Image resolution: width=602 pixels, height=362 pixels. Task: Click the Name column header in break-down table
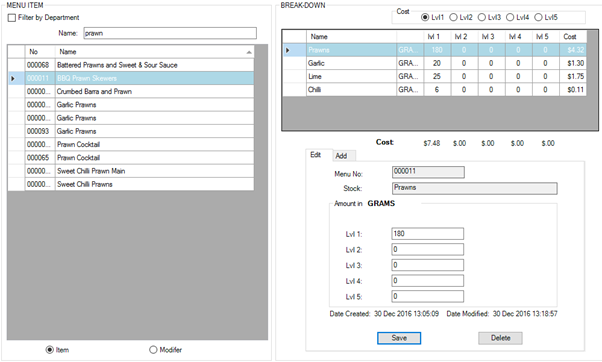tap(351, 37)
